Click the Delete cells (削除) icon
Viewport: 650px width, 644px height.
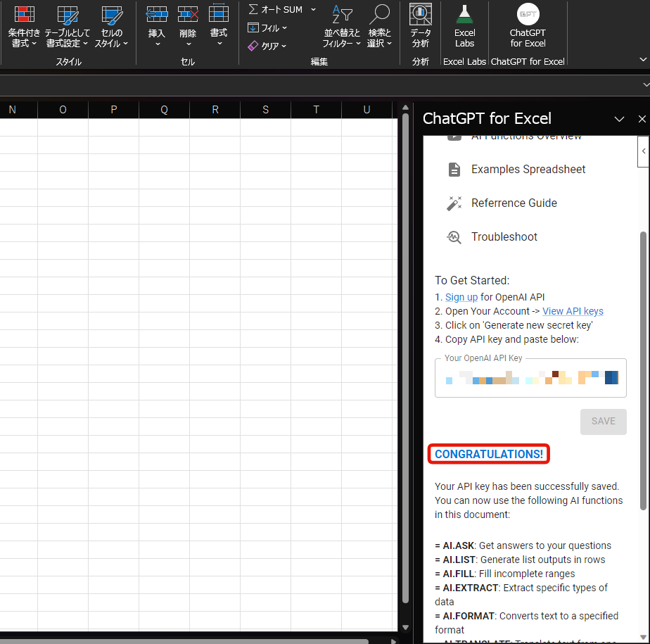[188, 14]
